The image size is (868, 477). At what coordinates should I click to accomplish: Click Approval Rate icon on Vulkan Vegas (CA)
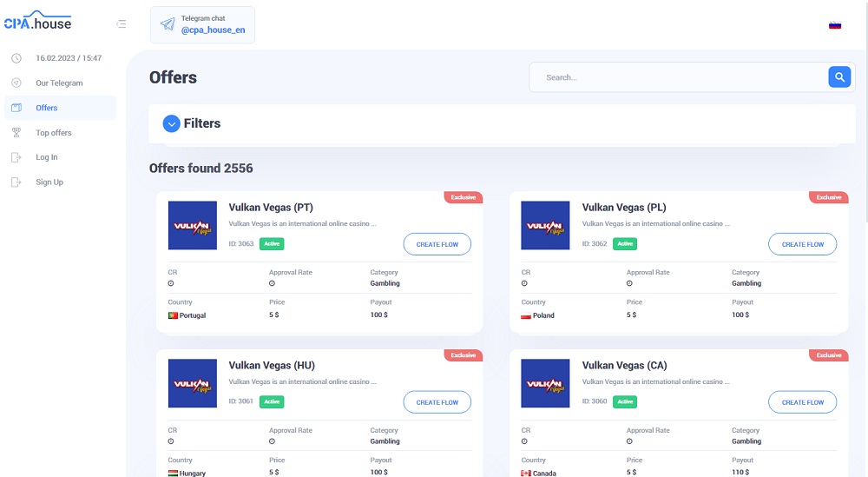coord(629,441)
